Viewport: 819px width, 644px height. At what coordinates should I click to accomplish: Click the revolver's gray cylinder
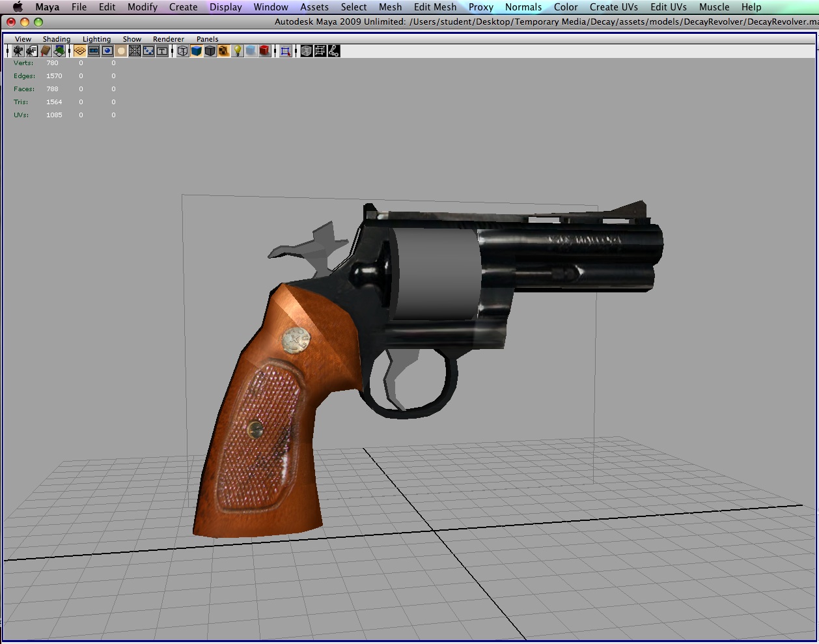coord(435,273)
